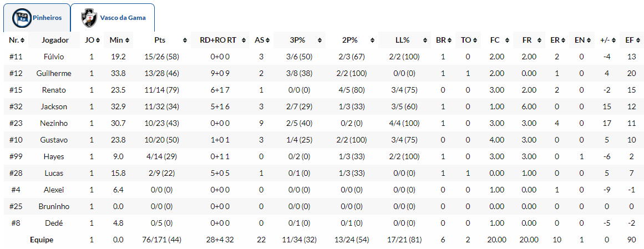The height and width of the screenshot is (249, 644).
Task: Sort by the EF efficiency header
Action: [x=629, y=40]
